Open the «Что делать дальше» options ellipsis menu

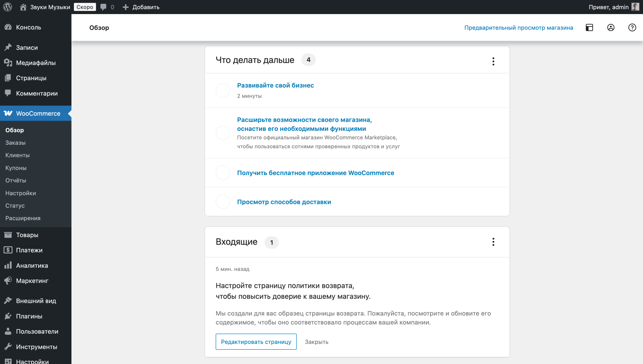click(x=493, y=61)
